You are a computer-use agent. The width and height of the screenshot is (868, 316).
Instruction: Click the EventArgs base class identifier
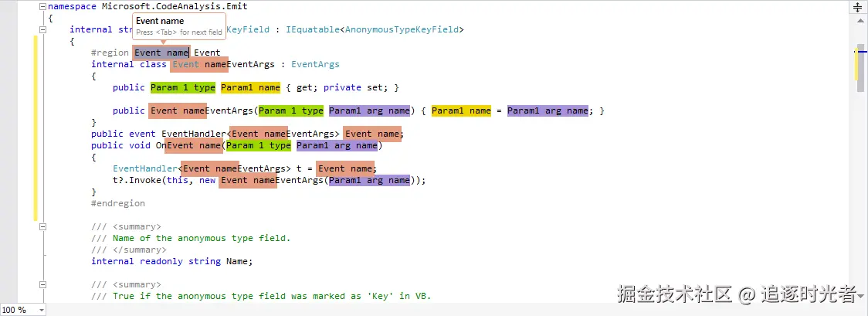tap(315, 64)
